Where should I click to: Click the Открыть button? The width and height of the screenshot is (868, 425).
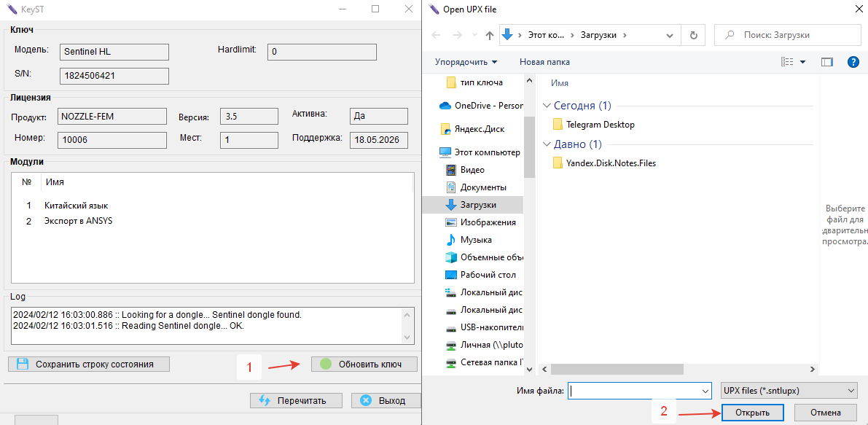pos(752,413)
